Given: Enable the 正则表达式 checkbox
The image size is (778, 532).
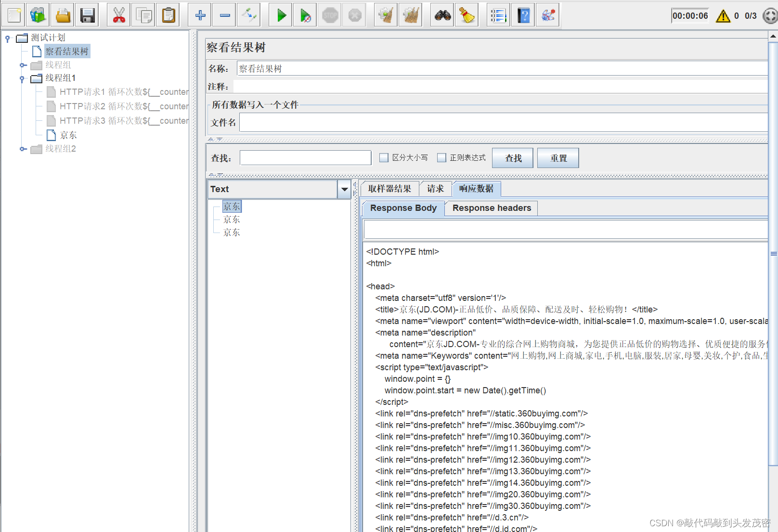Looking at the screenshot, I should point(441,157).
